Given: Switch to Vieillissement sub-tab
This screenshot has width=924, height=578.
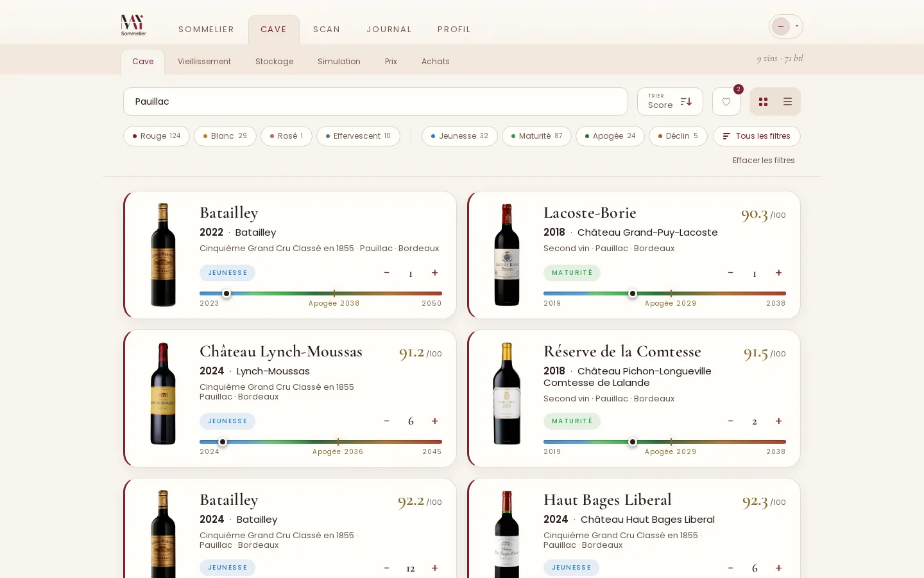Looking at the screenshot, I should tap(204, 62).
